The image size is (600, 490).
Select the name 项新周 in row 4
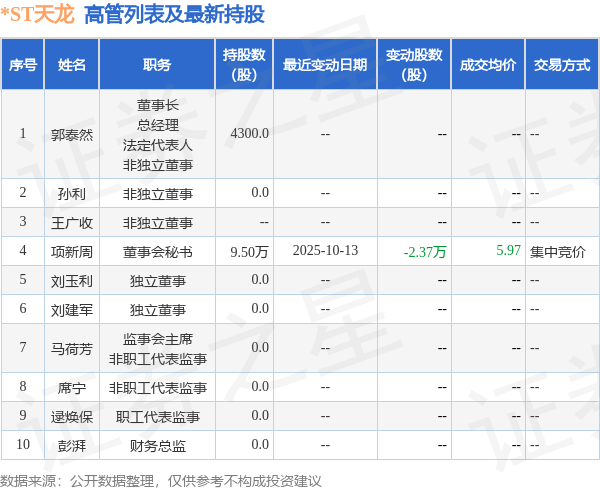[x=72, y=252]
